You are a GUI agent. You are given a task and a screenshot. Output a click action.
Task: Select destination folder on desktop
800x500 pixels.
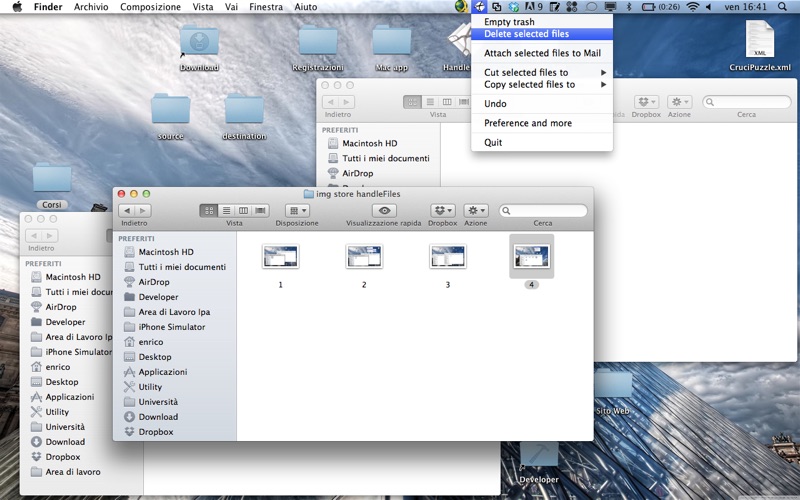click(244, 109)
